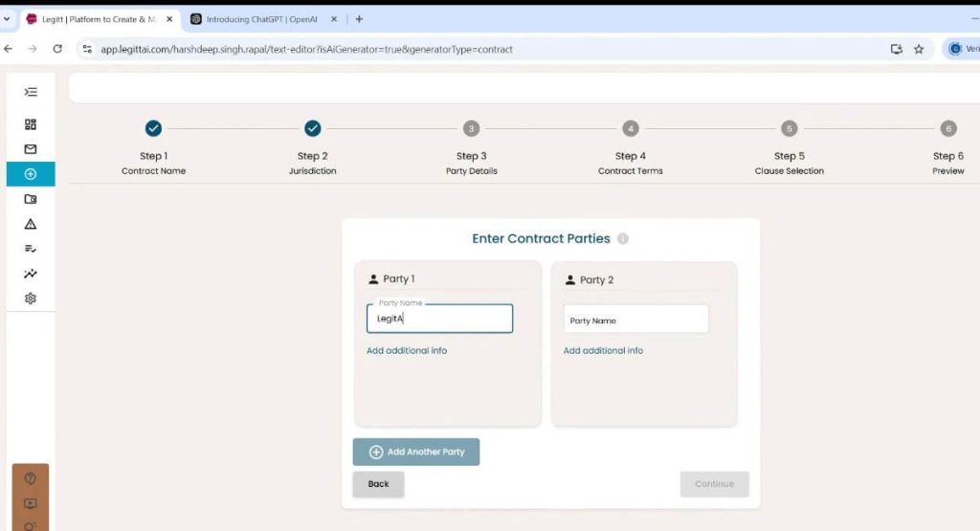Click the info icon next to Enter Contract Parties
980x531 pixels.
tap(622, 238)
